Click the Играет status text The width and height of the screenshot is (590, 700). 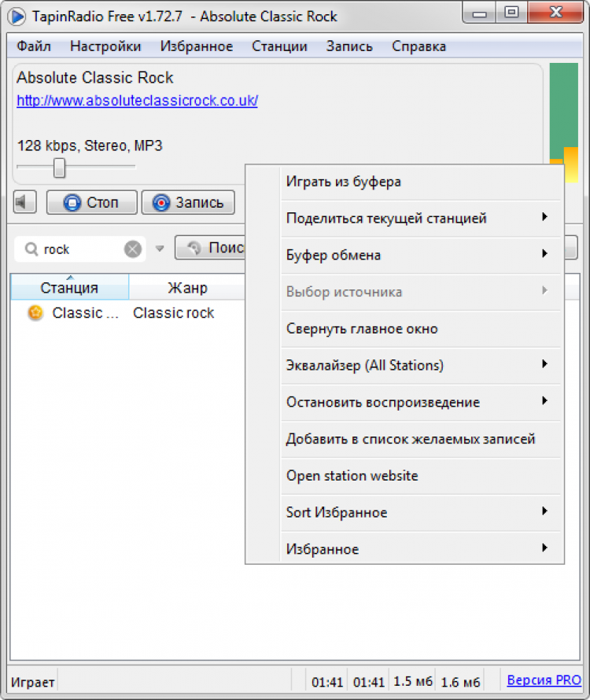tap(32, 682)
